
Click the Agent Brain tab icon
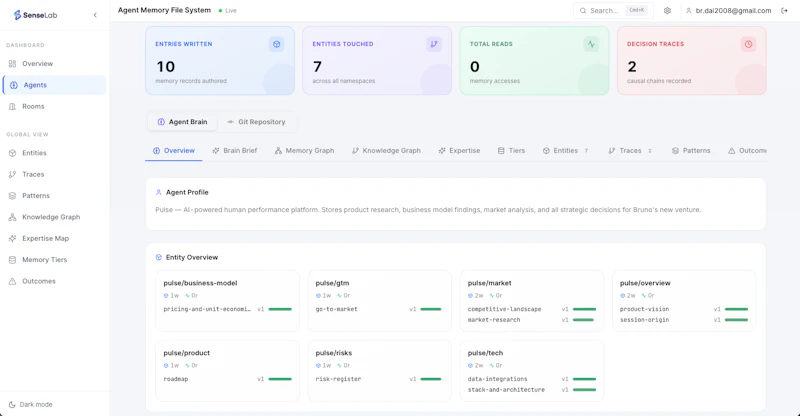(x=161, y=122)
